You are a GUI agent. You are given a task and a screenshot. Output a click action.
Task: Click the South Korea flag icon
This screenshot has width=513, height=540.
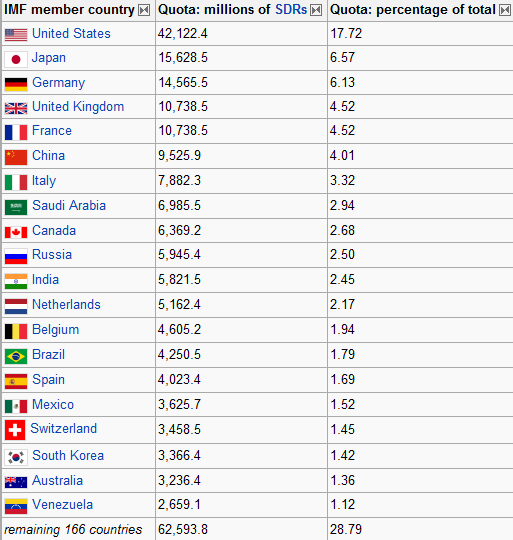pyautogui.click(x=16, y=457)
